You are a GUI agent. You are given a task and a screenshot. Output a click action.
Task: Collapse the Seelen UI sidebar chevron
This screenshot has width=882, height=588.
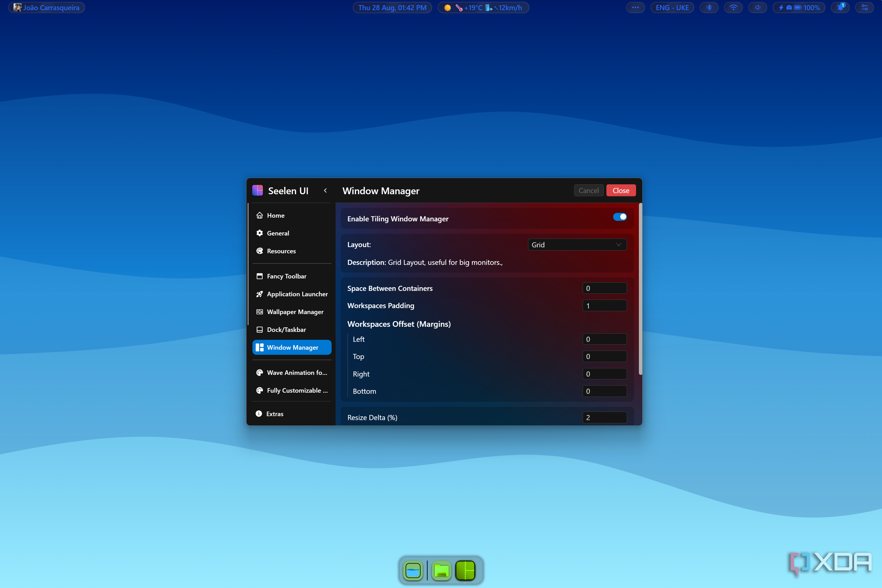[x=325, y=191]
